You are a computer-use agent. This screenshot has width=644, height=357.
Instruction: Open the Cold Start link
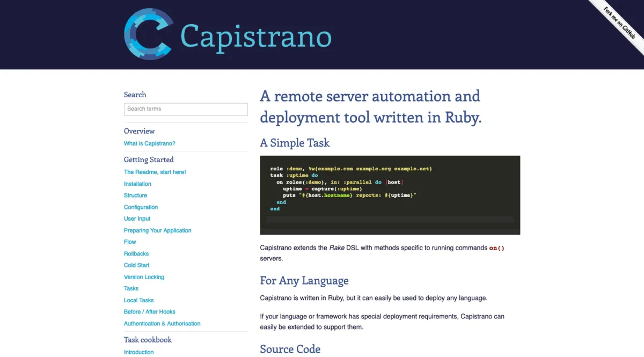click(137, 265)
